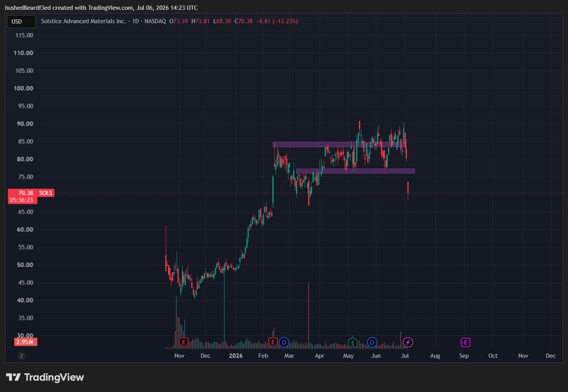Click the Aug label on time axis
The width and height of the screenshot is (568, 392).
click(x=435, y=356)
